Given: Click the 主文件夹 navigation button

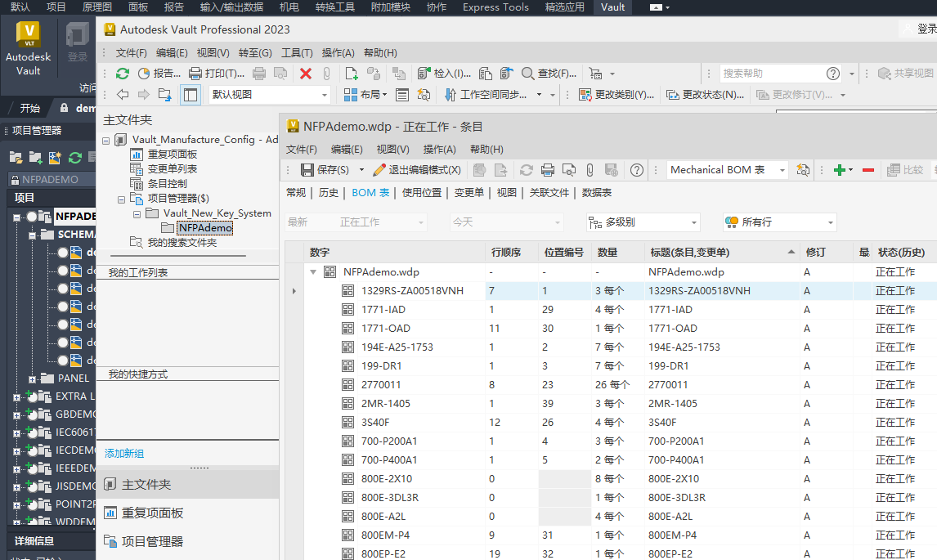Looking at the screenshot, I should 187,484.
